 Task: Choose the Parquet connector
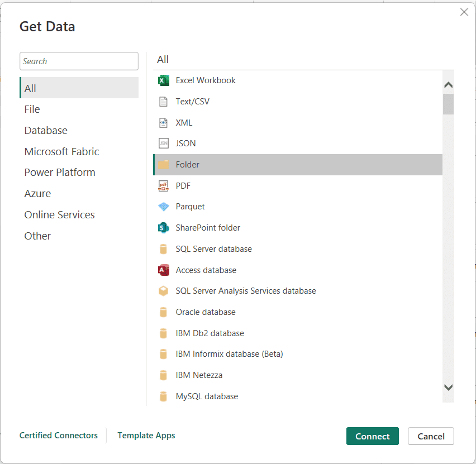click(190, 206)
